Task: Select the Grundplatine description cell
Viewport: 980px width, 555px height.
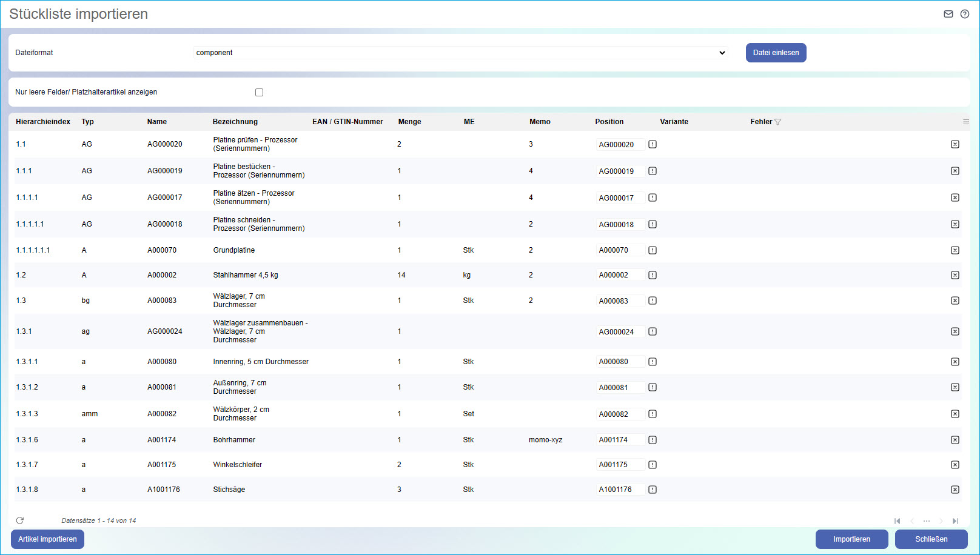Action: (234, 250)
